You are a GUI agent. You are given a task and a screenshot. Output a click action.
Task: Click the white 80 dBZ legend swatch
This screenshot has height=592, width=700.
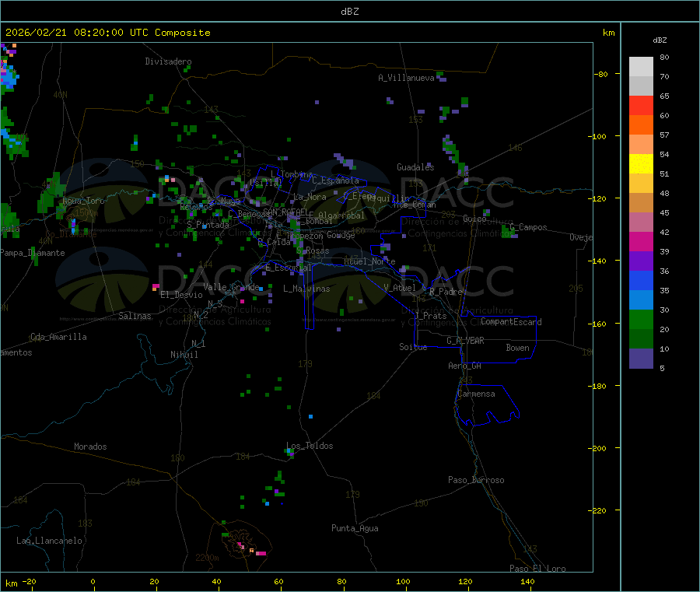[x=641, y=67]
